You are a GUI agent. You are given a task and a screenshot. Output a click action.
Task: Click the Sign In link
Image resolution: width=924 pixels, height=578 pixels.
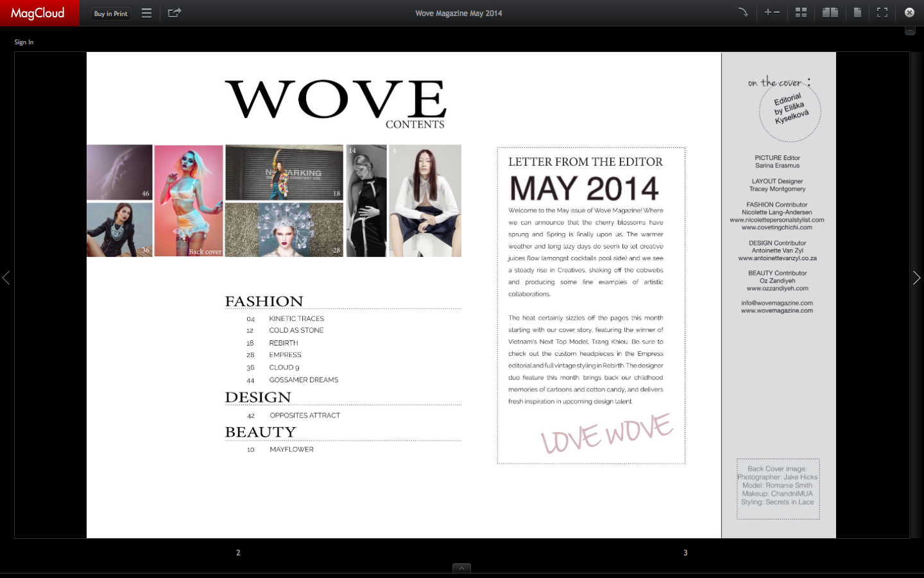coord(24,42)
